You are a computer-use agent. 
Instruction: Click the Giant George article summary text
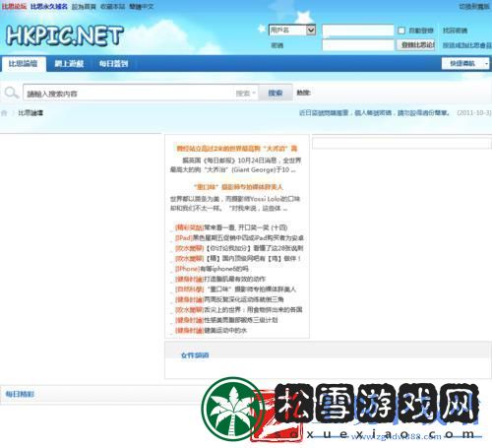point(235,165)
